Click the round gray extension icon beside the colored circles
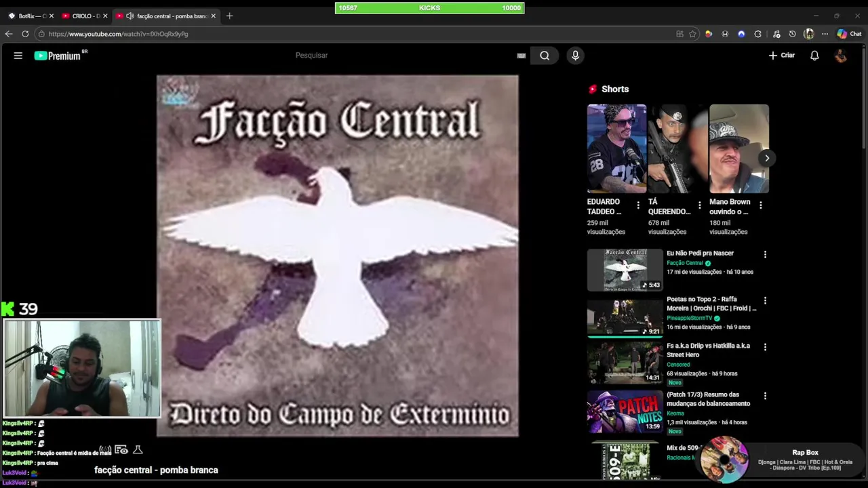The height and width of the screenshot is (488, 868). [x=725, y=34]
